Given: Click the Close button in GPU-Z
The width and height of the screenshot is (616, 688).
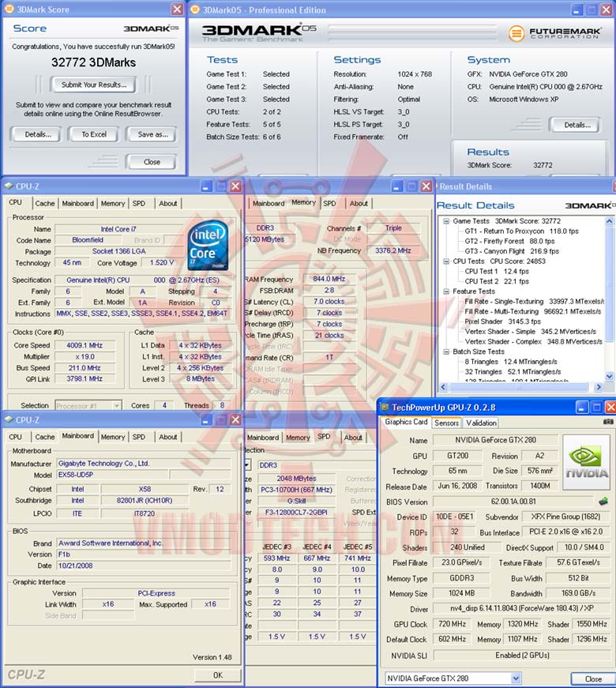Looking at the screenshot, I should point(593,679).
